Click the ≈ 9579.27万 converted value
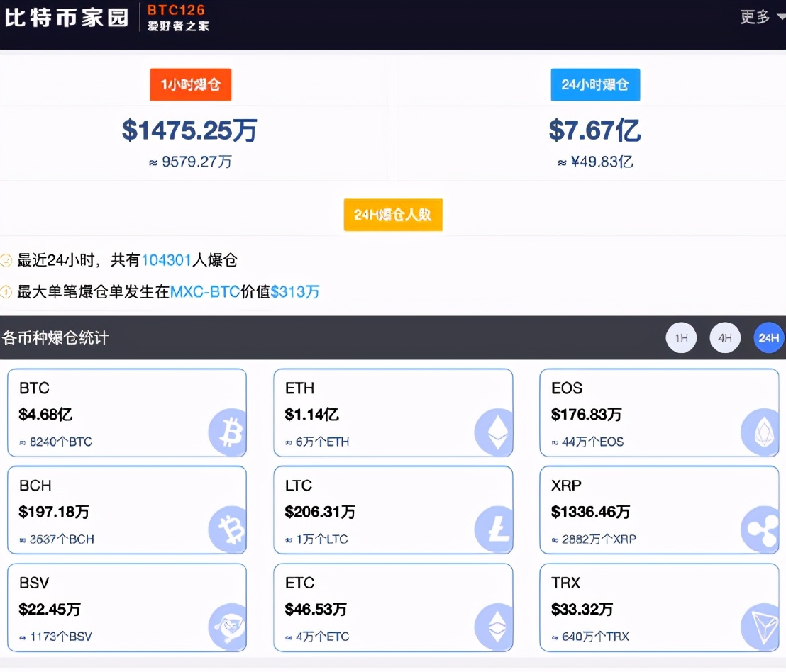This screenshot has width=786, height=672. pos(191,162)
